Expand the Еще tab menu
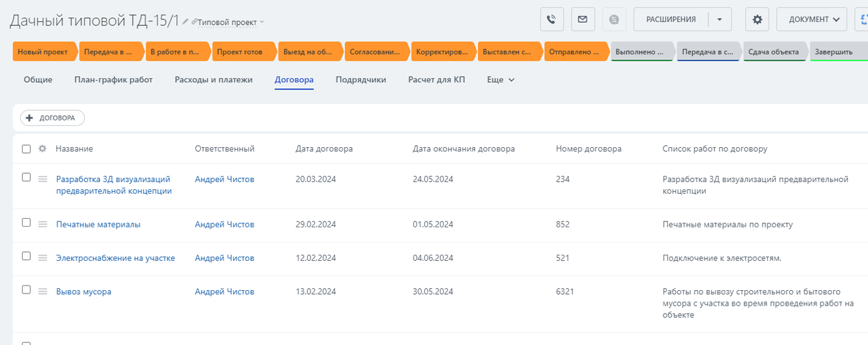868x345 pixels. coord(501,80)
